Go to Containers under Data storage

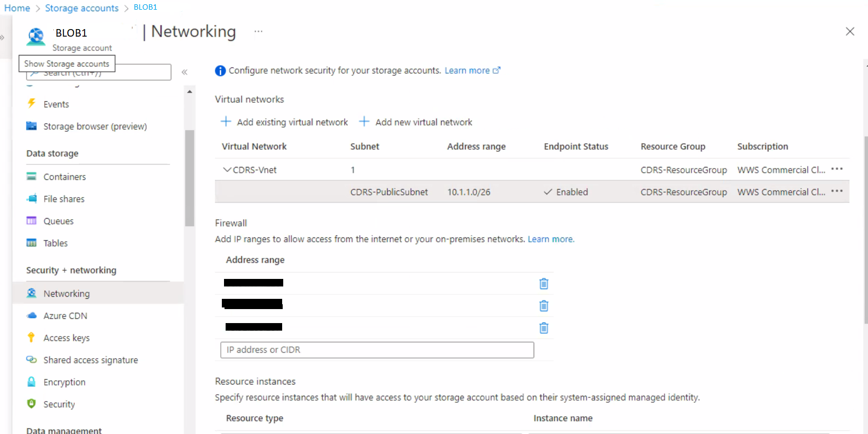coord(65,177)
